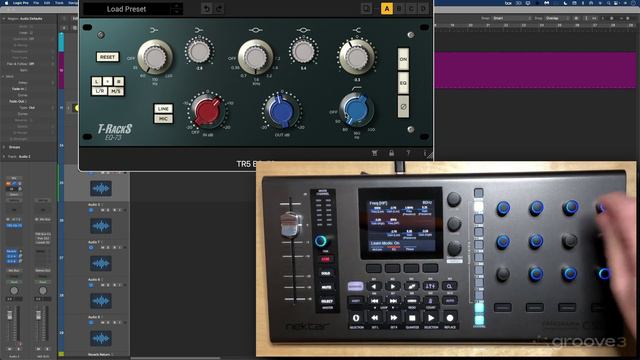Click the mid band gain knob

pos(303,51)
